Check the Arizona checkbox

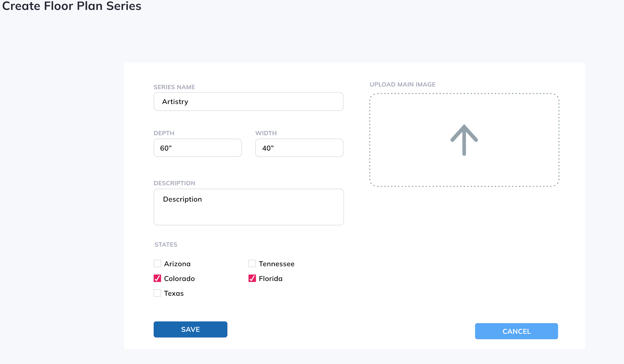click(157, 263)
